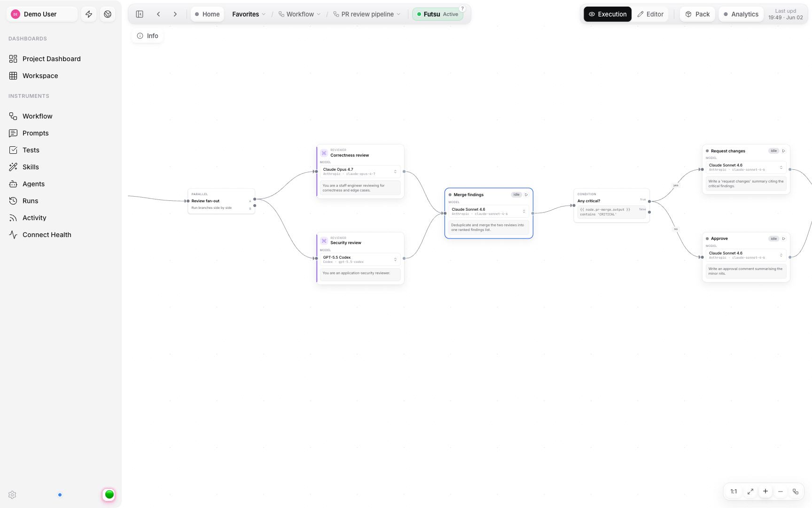This screenshot has height=508, width=812.
Task: Go back with the left chevron
Action: coord(158,14)
